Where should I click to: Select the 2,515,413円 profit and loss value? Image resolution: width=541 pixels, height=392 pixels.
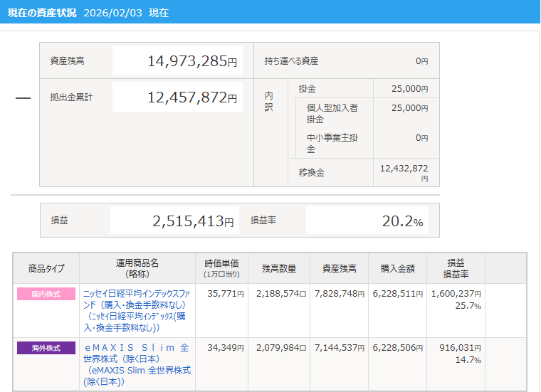(192, 221)
